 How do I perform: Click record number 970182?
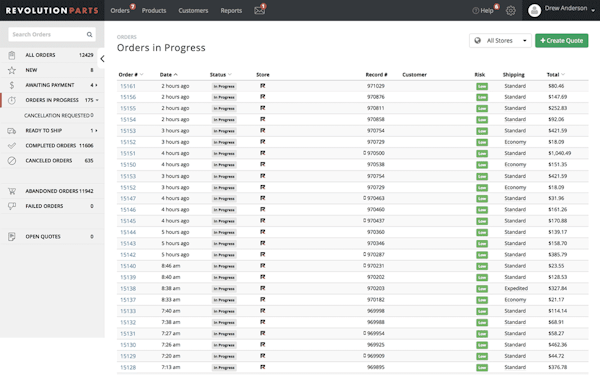click(376, 300)
